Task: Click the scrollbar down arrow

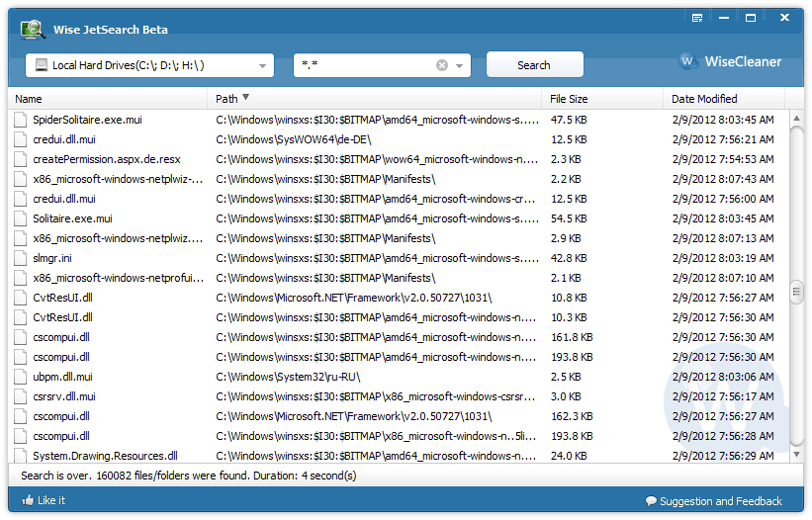Action: coord(796,455)
